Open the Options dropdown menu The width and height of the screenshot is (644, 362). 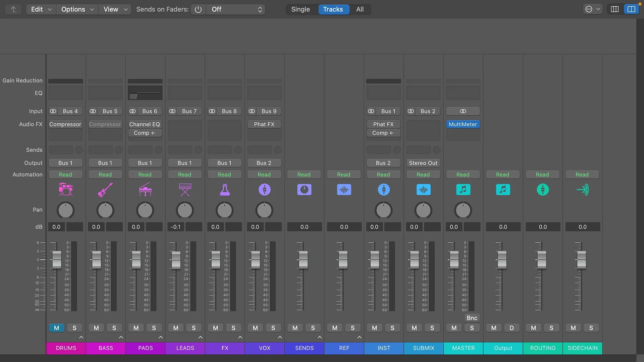click(77, 9)
